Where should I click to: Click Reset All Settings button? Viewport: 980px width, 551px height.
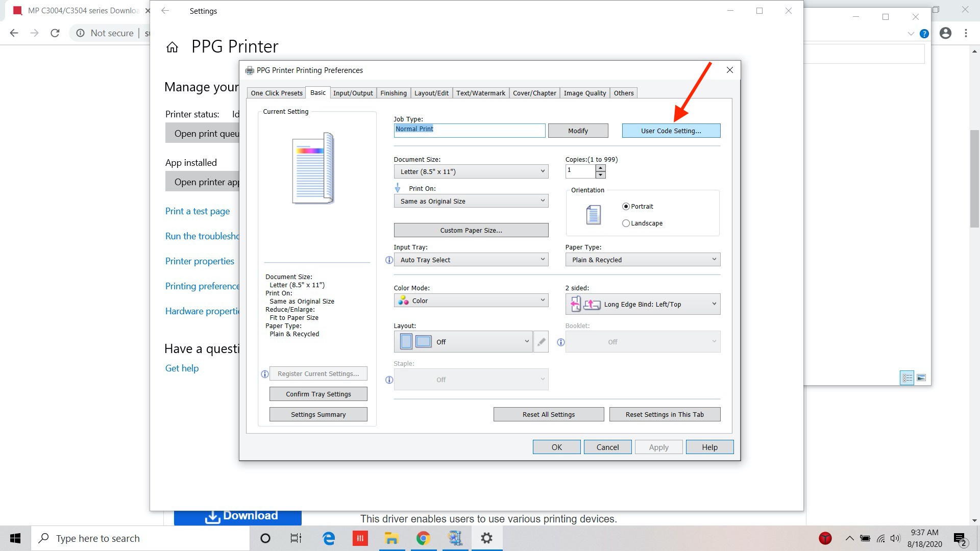coord(549,415)
